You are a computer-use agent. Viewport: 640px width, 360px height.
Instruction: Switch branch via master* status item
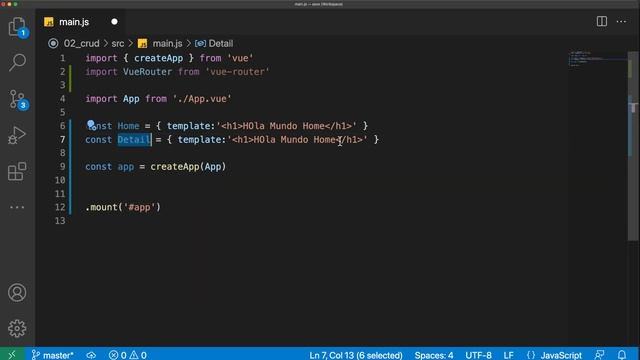point(53,355)
